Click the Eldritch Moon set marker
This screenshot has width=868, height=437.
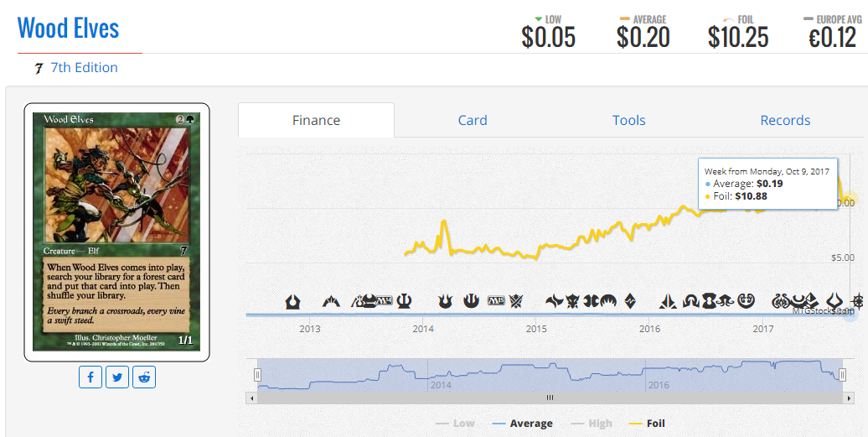pyautogui.click(x=726, y=301)
